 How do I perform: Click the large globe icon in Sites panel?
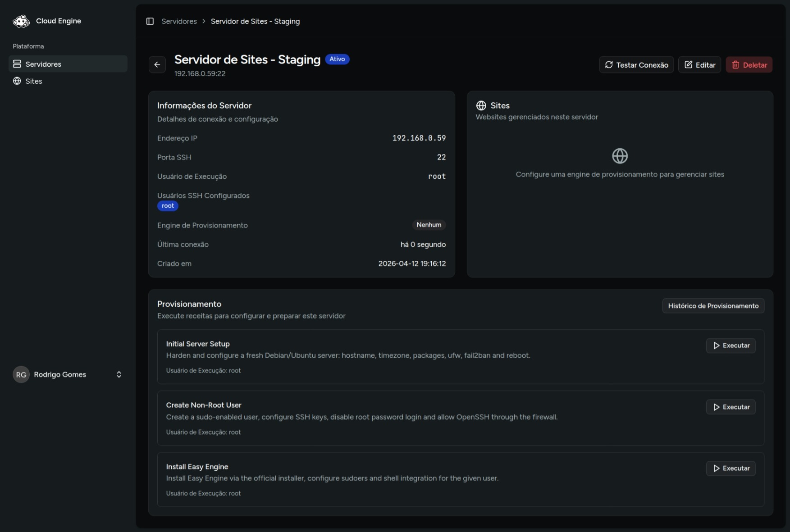pos(620,156)
